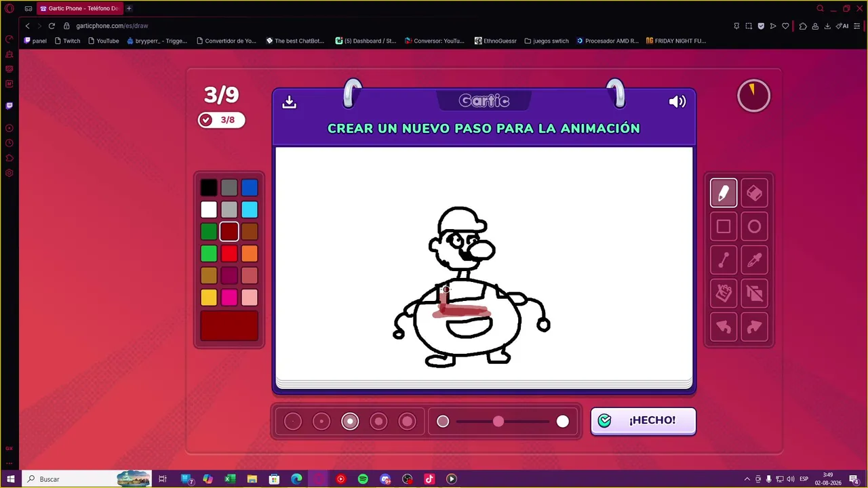Open the Twitch icon in Opera sidebar
This screenshot has height=488, width=868.
pyautogui.click(x=9, y=106)
